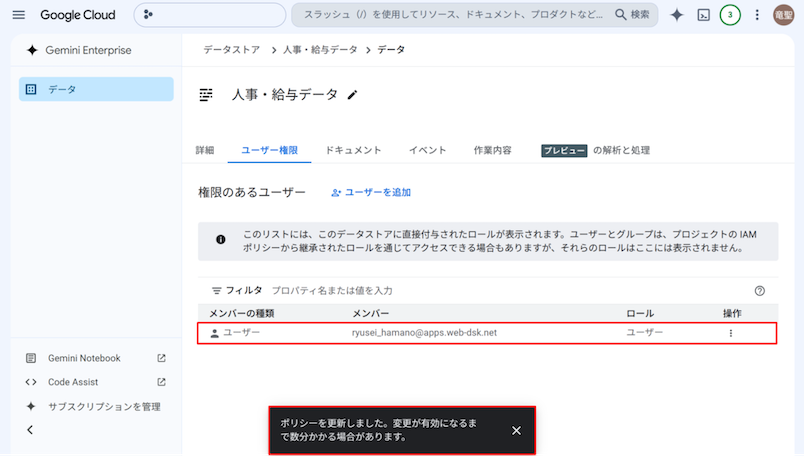
Task: Activate Cloud Shell terminal icon
Action: point(704,15)
